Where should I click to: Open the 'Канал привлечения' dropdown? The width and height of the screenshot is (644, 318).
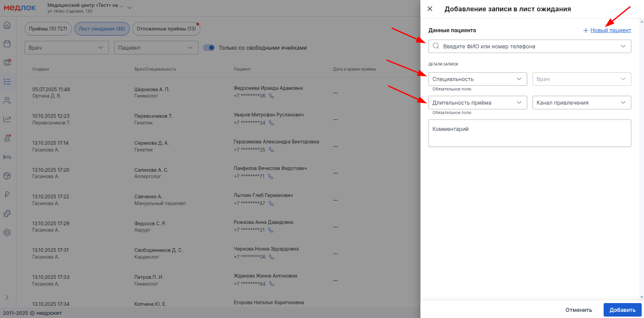(581, 103)
